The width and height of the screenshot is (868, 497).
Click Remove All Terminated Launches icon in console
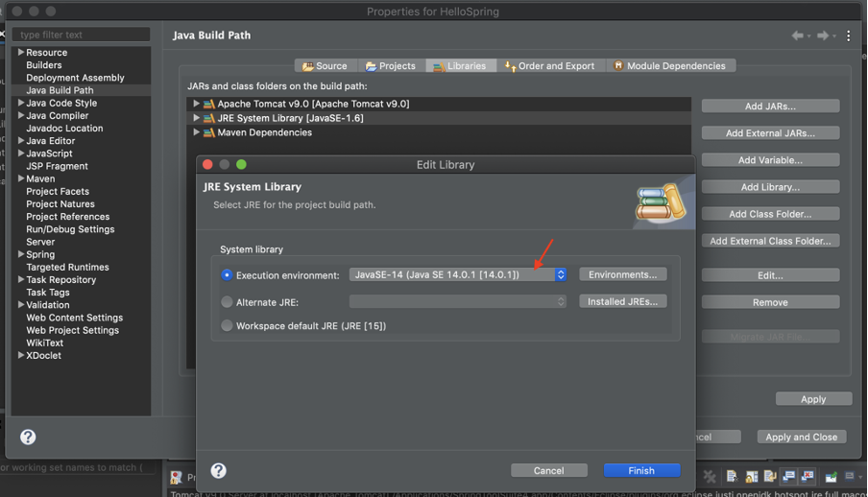tap(710, 477)
